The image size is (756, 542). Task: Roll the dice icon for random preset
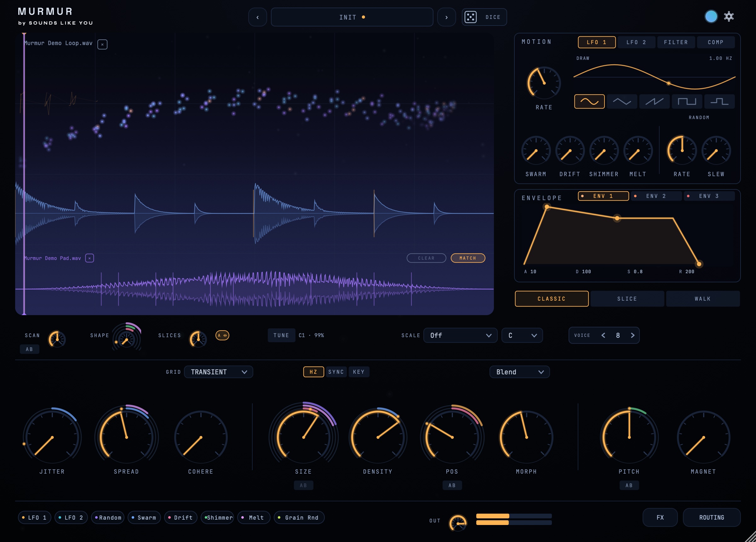pos(470,17)
